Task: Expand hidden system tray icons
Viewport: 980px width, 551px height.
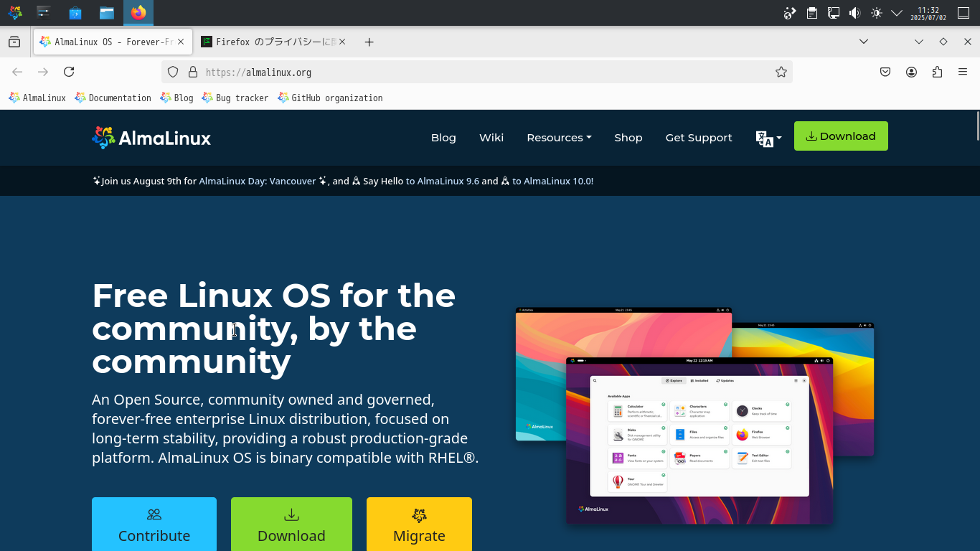Action: coord(897,13)
